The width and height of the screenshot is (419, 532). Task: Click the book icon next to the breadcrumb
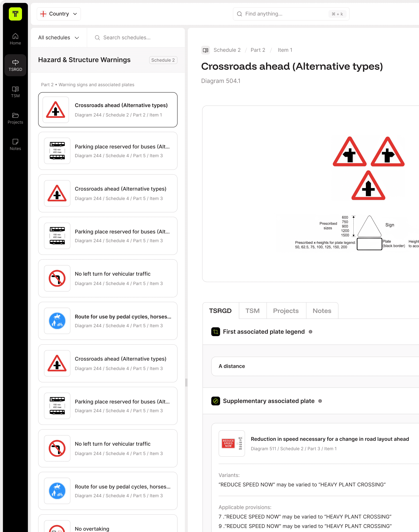pos(206,50)
